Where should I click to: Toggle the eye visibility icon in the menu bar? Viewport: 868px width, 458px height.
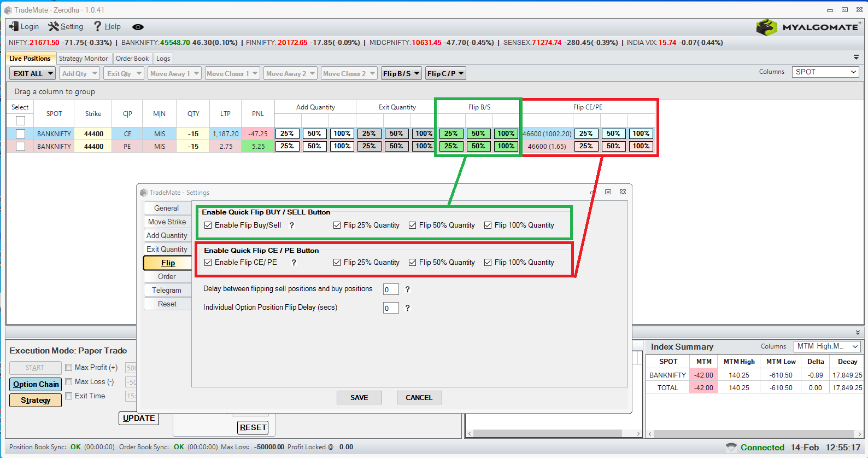[138, 27]
